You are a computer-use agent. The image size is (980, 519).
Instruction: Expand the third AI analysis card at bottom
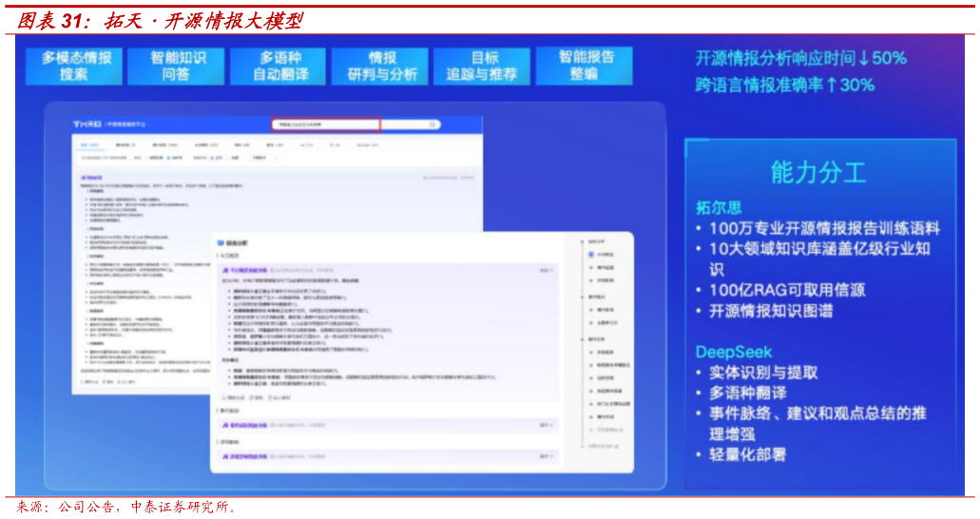coord(547,456)
